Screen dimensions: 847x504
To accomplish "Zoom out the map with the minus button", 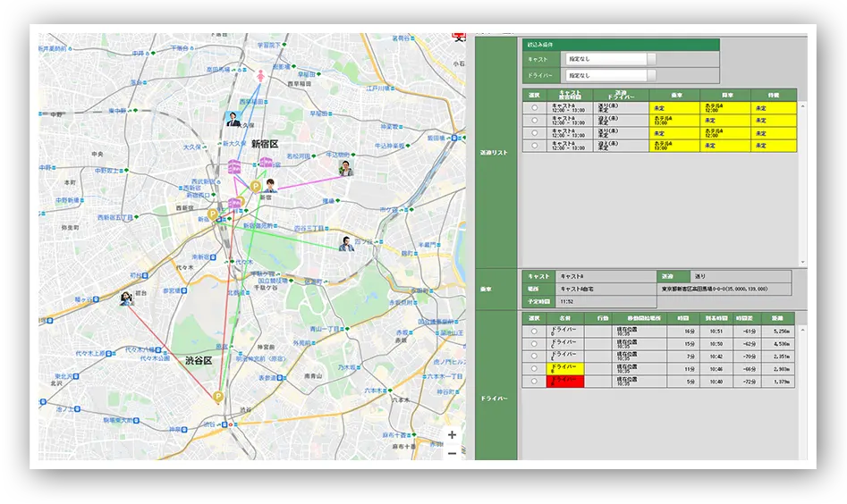I will 453,453.
